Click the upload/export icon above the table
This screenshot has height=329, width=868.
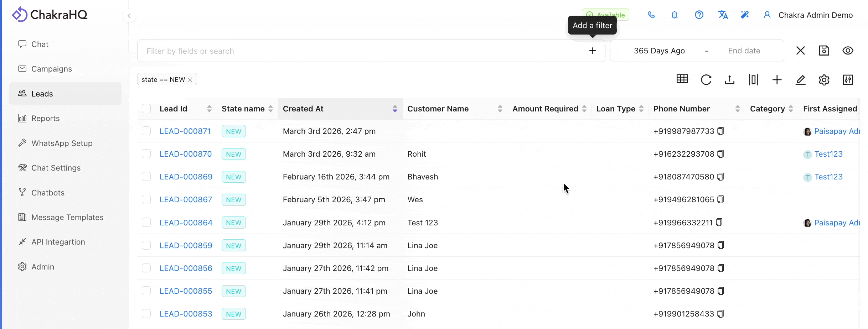tap(729, 80)
